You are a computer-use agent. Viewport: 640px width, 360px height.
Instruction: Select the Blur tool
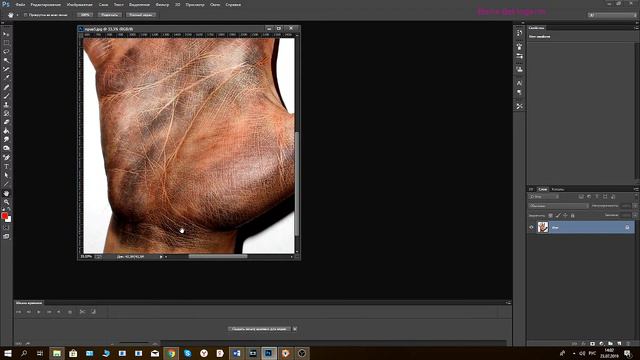tap(6, 140)
